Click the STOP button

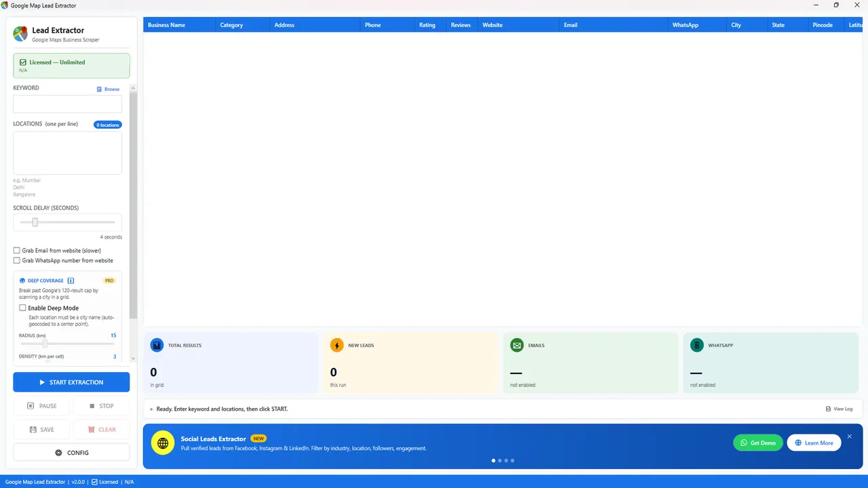click(x=101, y=406)
